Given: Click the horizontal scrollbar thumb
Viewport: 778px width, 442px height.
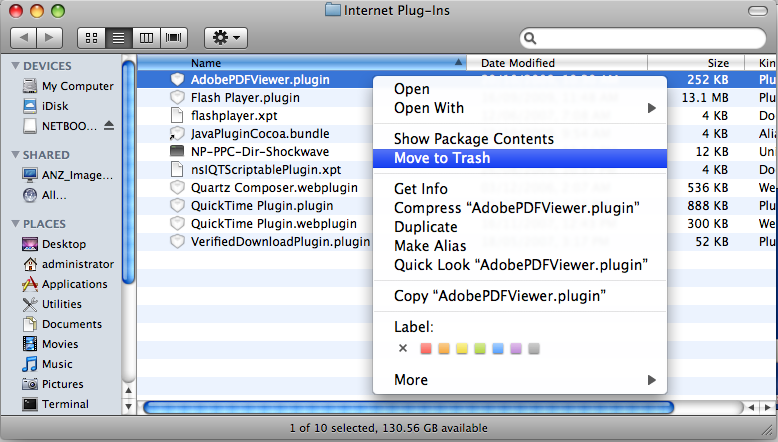Looking at the screenshot, I should coord(408,407).
